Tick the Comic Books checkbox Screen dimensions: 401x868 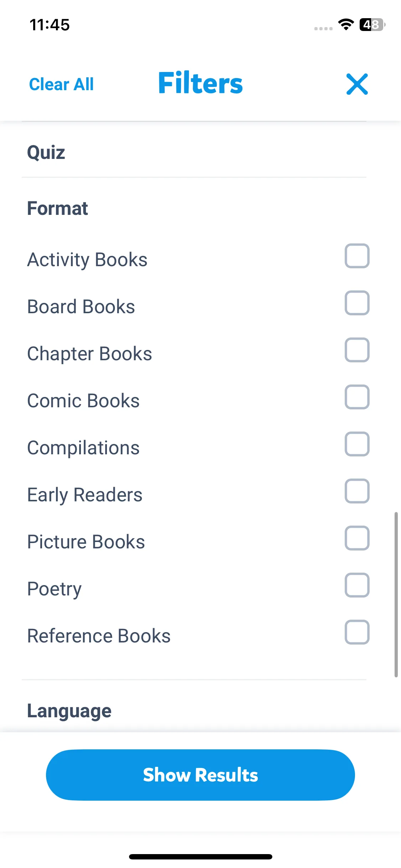pyautogui.click(x=357, y=397)
